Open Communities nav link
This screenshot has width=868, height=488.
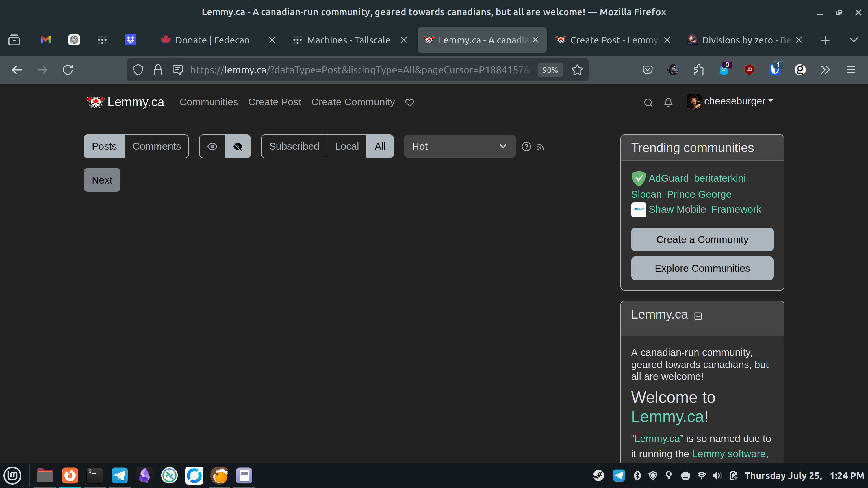tap(209, 102)
